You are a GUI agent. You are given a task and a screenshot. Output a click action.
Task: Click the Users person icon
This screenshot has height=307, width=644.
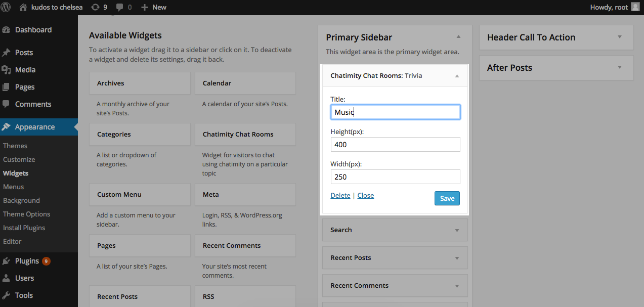point(6,278)
